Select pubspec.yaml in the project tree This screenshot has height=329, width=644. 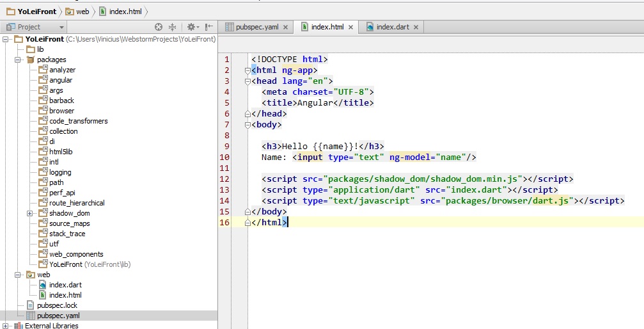pos(58,316)
